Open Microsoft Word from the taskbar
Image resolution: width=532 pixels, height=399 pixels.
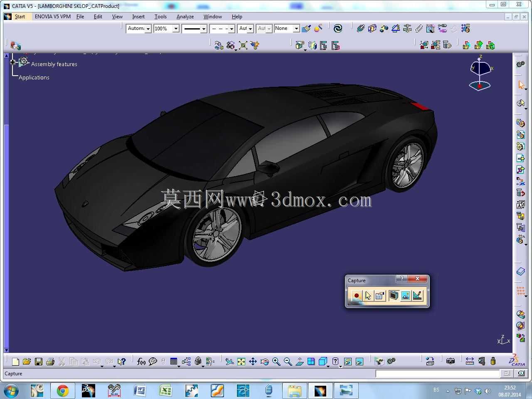[x=140, y=391]
